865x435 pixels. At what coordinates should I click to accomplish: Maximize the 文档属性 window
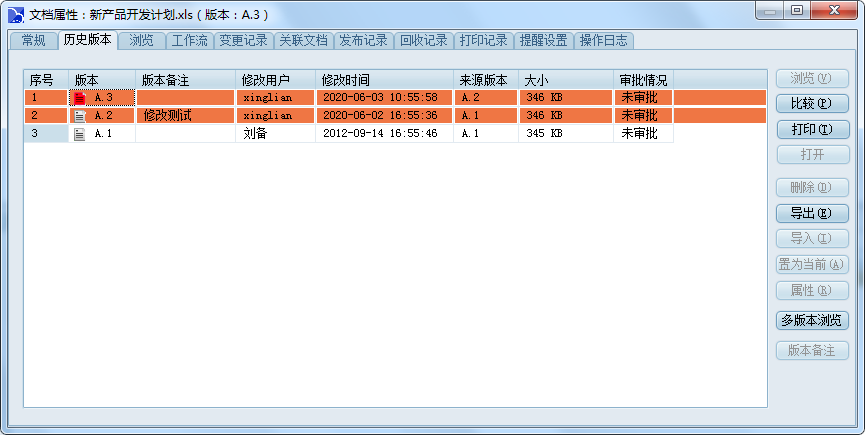pos(797,10)
